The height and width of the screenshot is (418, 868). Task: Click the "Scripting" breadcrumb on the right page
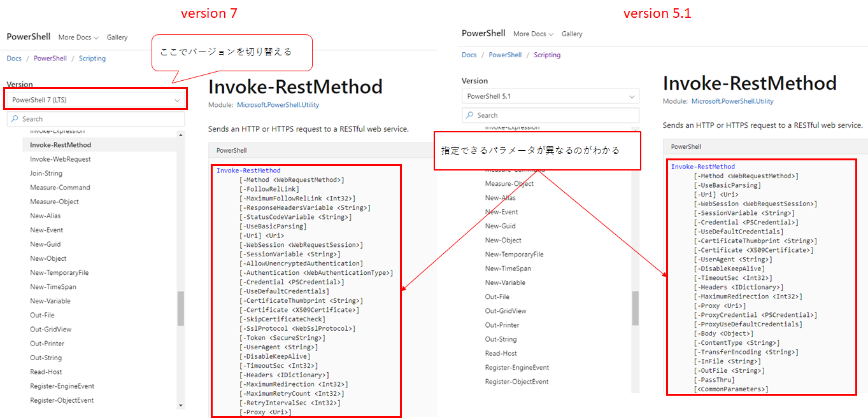click(x=546, y=55)
